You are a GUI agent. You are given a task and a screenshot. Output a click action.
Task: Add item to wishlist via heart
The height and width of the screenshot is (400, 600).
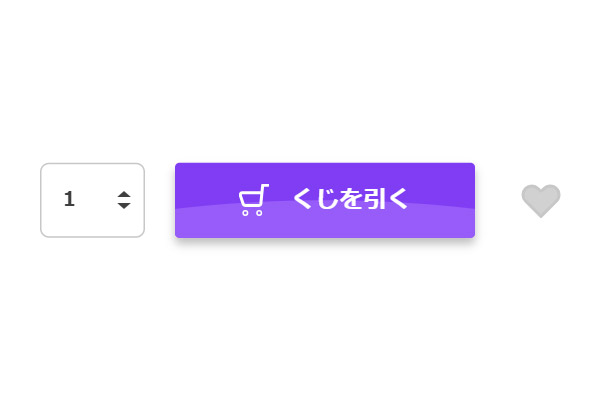tap(541, 200)
